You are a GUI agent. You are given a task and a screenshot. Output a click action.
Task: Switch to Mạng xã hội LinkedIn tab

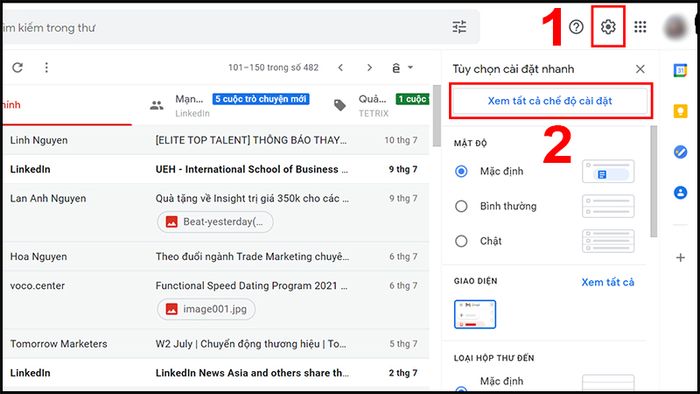(x=229, y=105)
